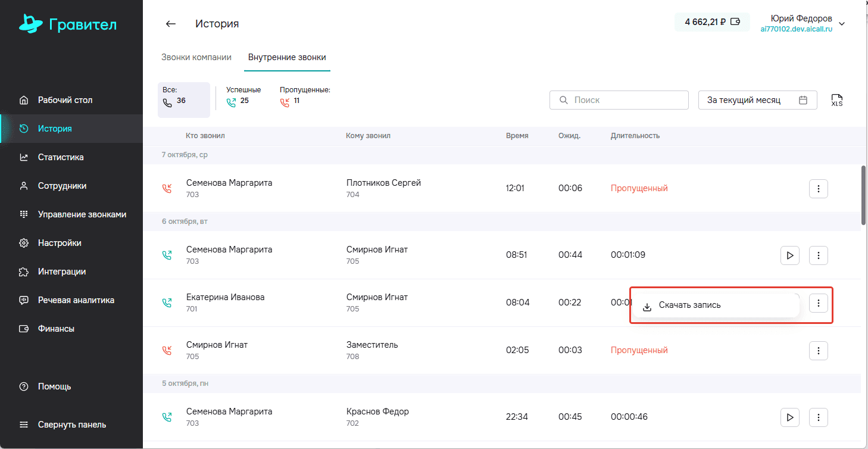Toggle options menu for the 08:04 call
The width and height of the screenshot is (868, 449).
pos(819,303)
